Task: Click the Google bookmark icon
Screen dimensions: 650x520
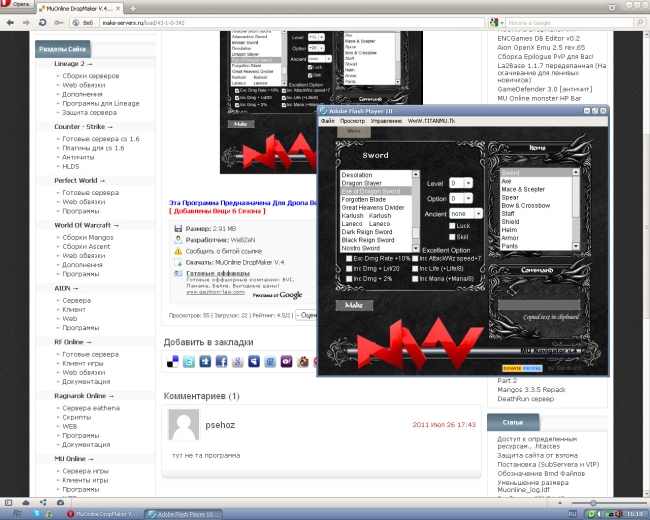Action: coord(238,362)
